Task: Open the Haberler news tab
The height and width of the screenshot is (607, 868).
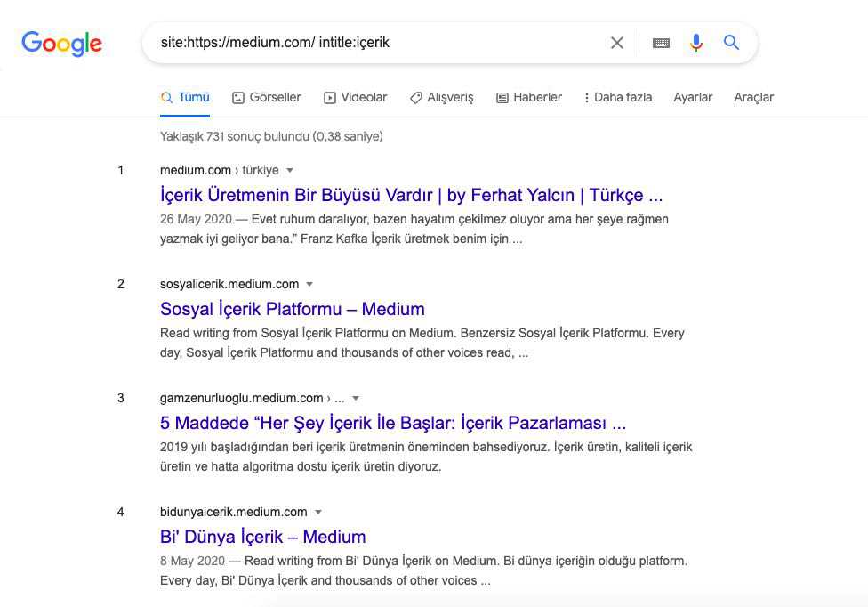Action: [x=529, y=98]
